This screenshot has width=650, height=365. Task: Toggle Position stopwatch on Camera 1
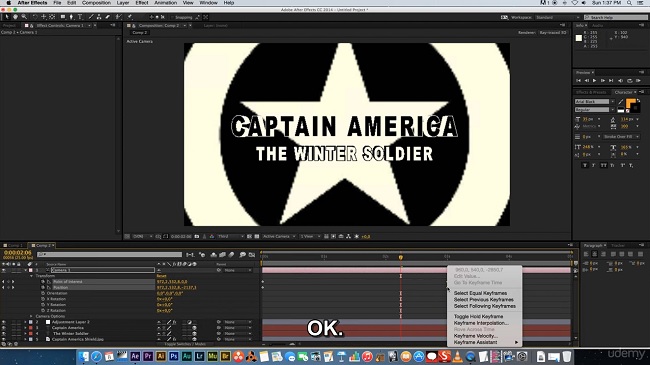coord(43,287)
